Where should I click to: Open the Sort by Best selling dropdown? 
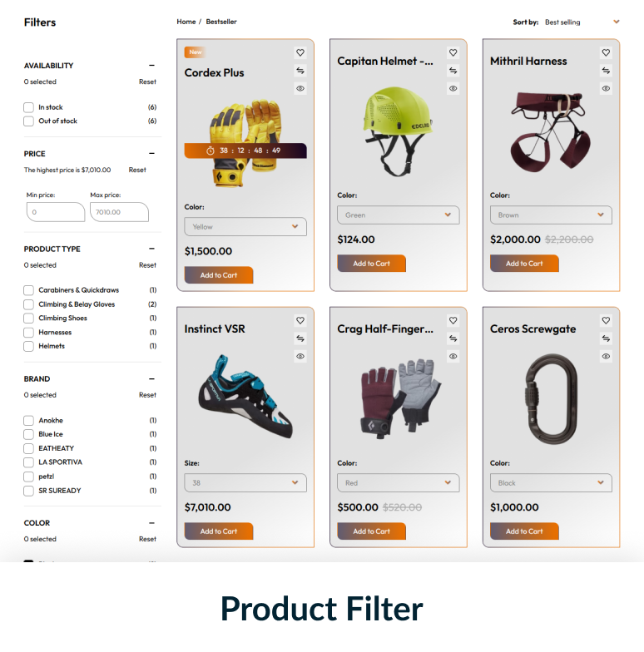click(582, 22)
